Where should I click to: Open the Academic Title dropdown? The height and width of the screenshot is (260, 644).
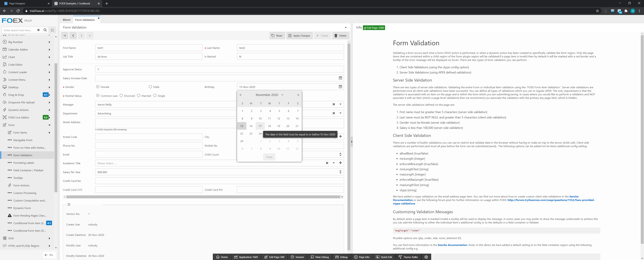coord(334,163)
